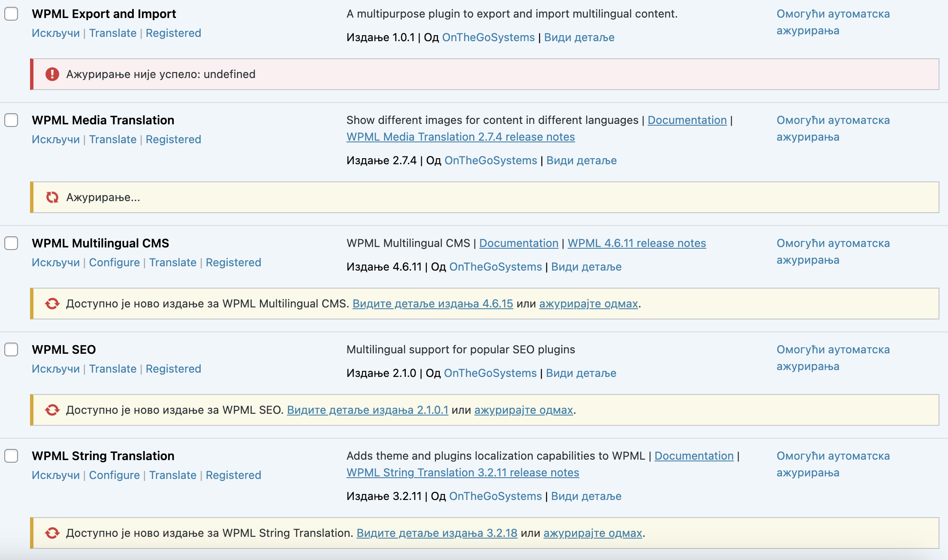Click Translate under WPML Multilingual CMS
Screen dimensions: 948x560
click(173, 262)
